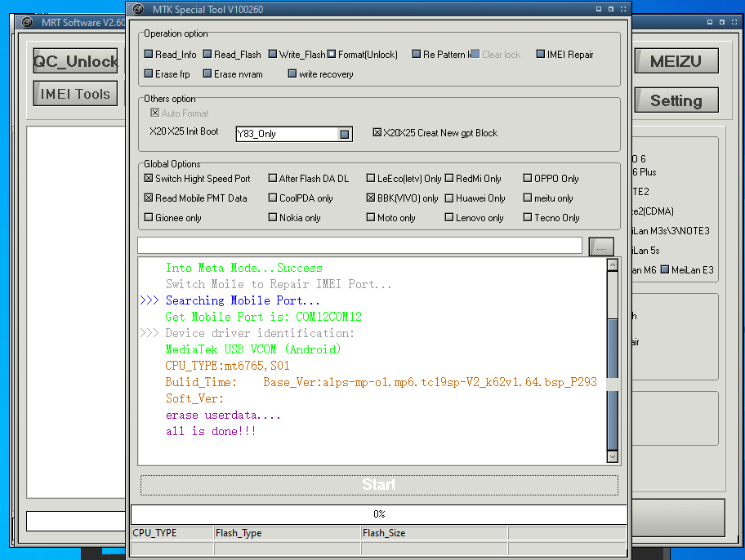Image resolution: width=745 pixels, height=560 pixels.
Task: Click the log scrollbar up arrow
Action: [613, 265]
